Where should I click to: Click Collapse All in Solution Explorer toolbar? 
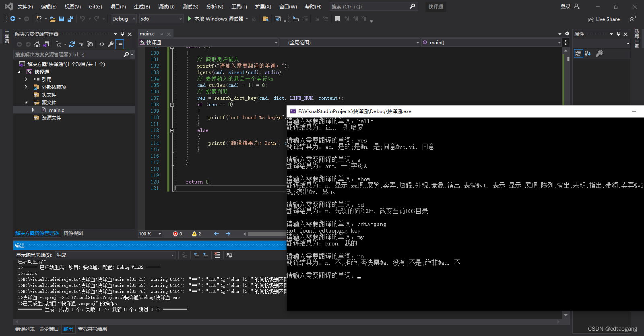tap(81, 44)
